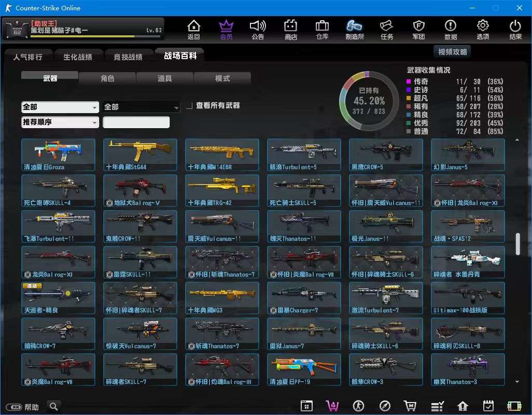Image resolution: width=532 pixels, height=415 pixels.
Task: Open the 选项 options gear icon
Action: tap(483, 30)
